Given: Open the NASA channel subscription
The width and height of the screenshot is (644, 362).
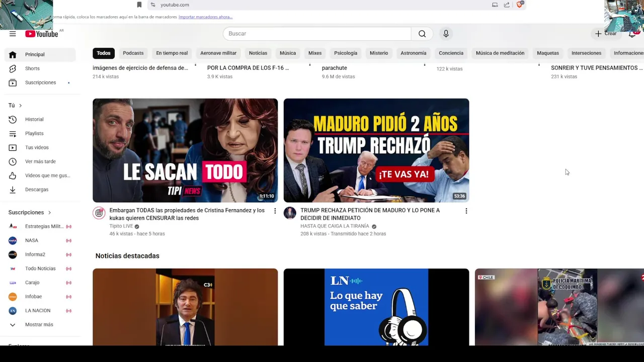Looking at the screenshot, I should coord(40,240).
